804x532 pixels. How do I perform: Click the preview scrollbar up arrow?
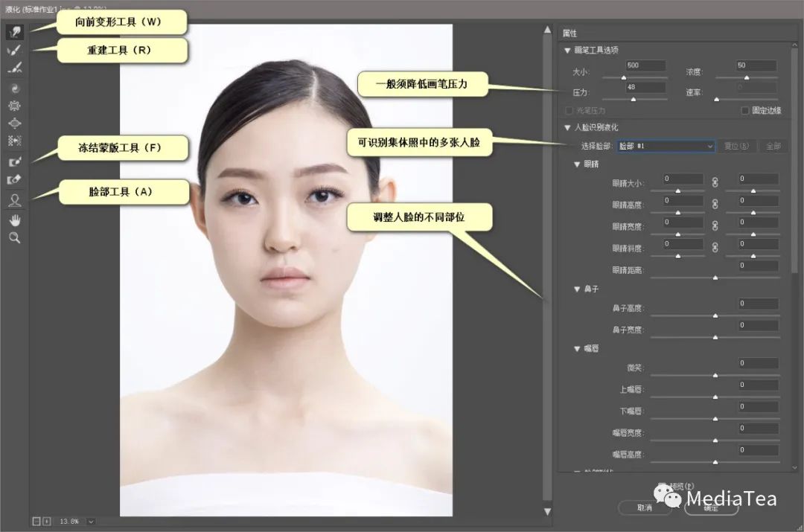click(x=547, y=31)
